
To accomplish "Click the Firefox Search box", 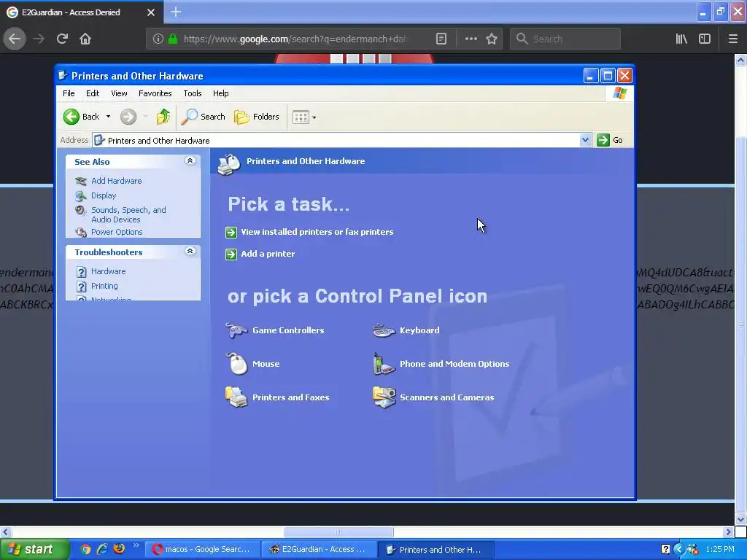I will click(x=565, y=39).
